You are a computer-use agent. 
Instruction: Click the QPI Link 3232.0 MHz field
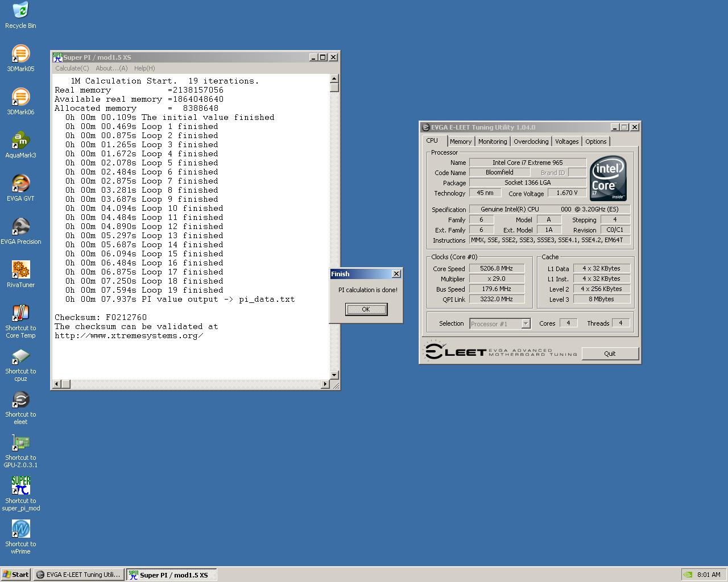coord(497,300)
